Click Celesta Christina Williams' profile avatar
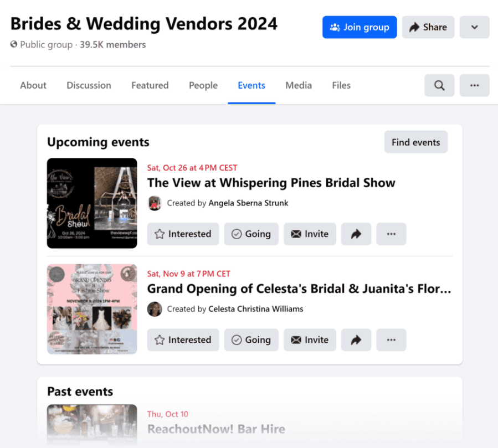Screen dimensions: 498x448 coord(155,309)
